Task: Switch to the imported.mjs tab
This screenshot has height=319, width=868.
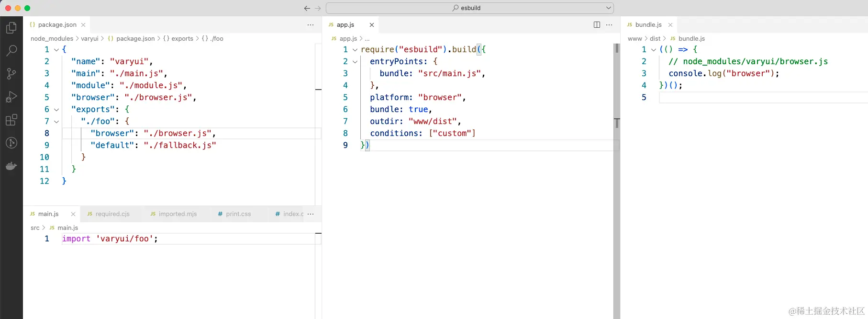Action: 177,214
